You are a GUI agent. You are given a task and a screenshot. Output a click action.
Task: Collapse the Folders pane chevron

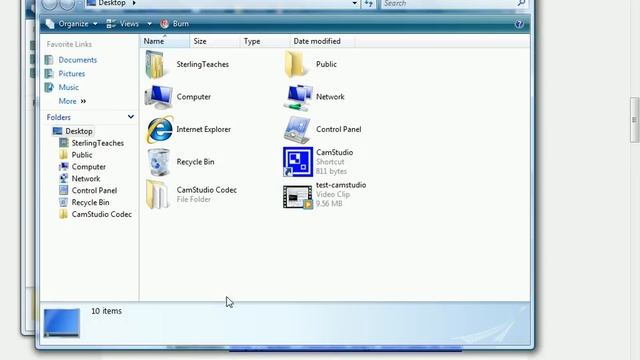click(x=131, y=117)
